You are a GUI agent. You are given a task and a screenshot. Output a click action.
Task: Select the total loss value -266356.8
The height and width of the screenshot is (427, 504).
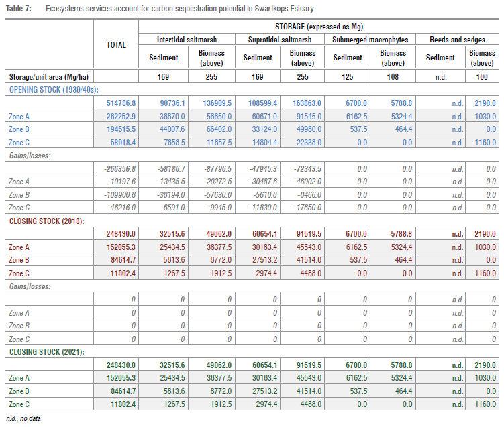tap(119, 168)
